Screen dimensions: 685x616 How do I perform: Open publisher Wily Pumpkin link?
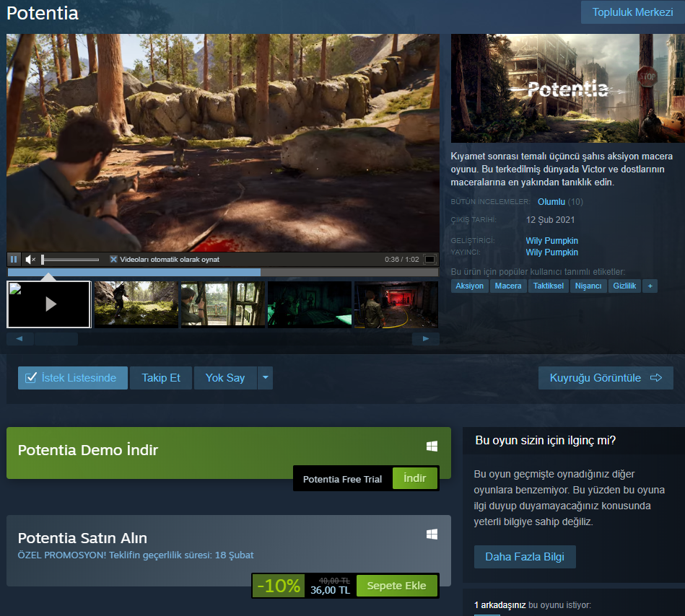click(x=551, y=252)
